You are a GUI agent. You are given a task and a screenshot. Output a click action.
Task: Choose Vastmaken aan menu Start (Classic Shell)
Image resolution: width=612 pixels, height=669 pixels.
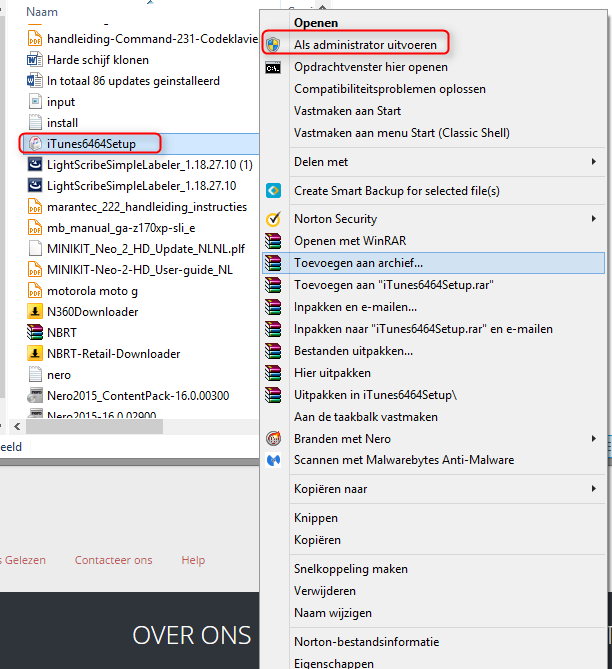pos(402,133)
